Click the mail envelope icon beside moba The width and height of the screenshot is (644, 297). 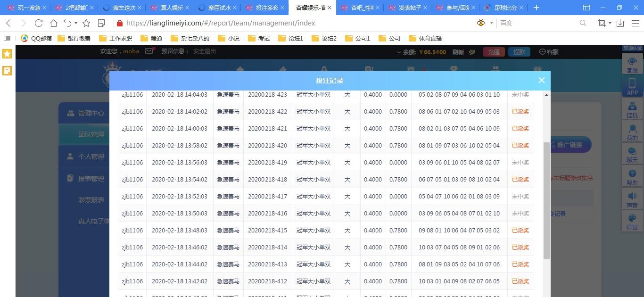pyautogui.click(x=149, y=51)
